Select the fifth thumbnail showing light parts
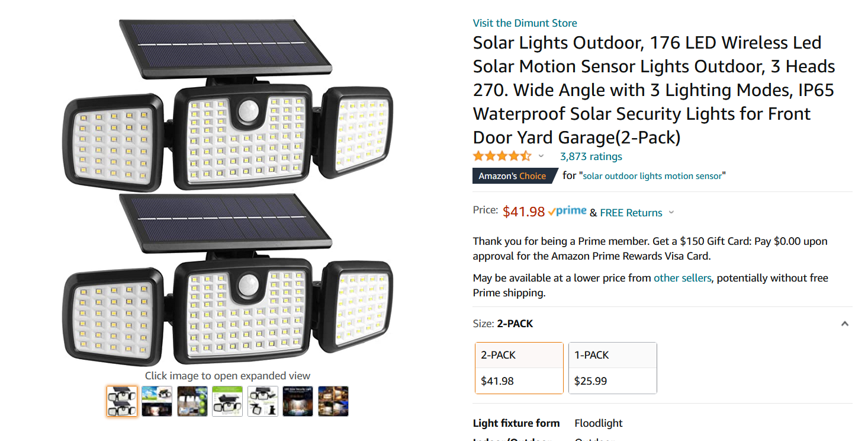The height and width of the screenshot is (441, 868). point(263,401)
